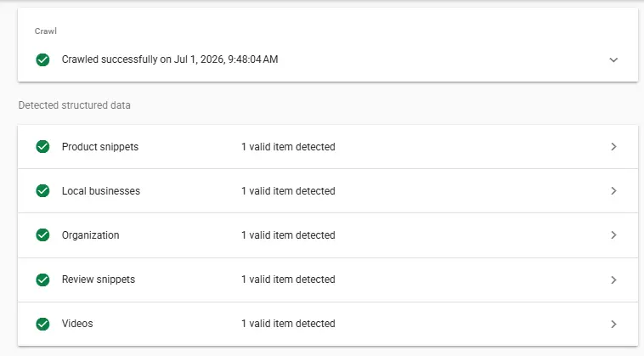Open Local businesses via right arrow
This screenshot has width=644, height=356.
tap(613, 191)
